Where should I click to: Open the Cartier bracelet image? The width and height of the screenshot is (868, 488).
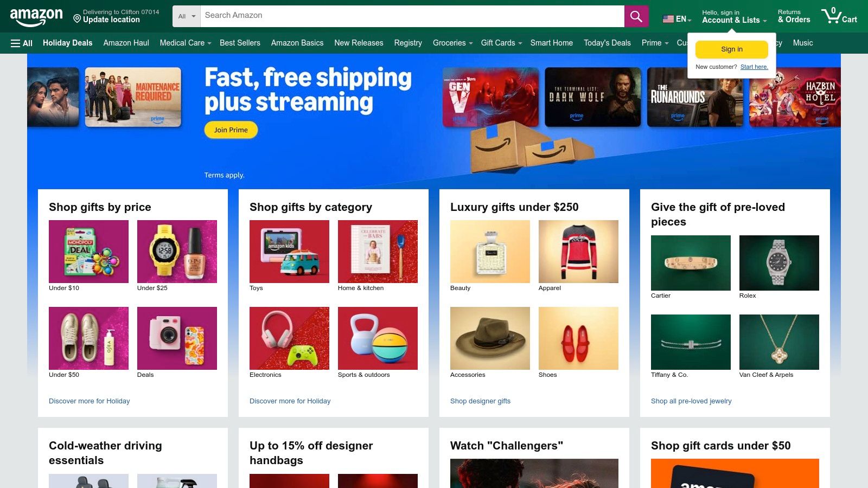pyautogui.click(x=691, y=263)
